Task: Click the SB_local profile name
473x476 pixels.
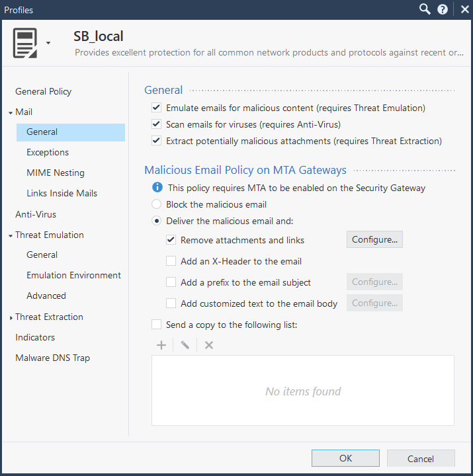Action: 99,36
